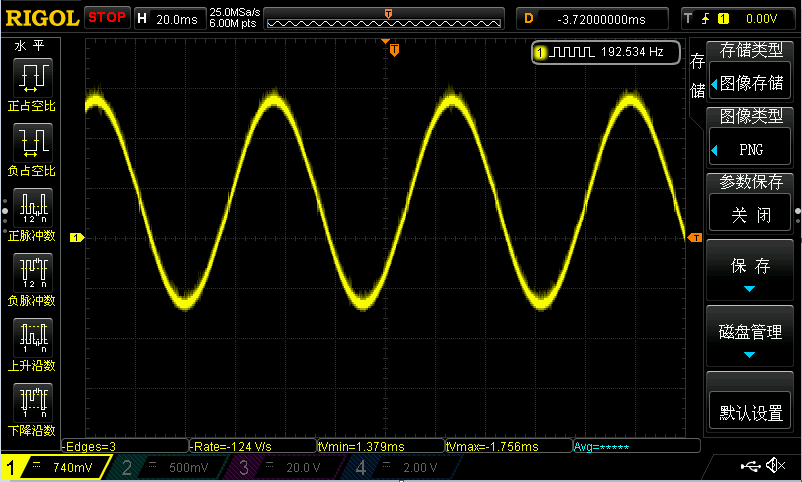Click the 6.00M pts memory depth readout
This screenshot has width=802, height=482.
(233, 24)
